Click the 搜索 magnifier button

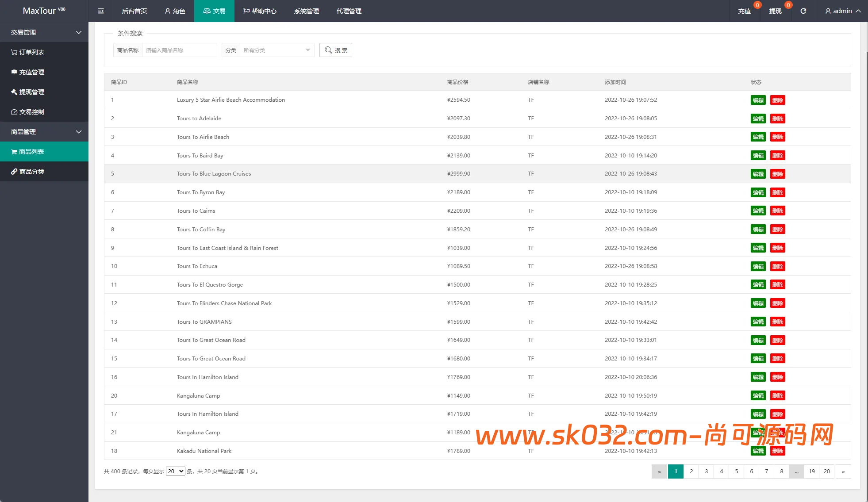pyautogui.click(x=335, y=50)
